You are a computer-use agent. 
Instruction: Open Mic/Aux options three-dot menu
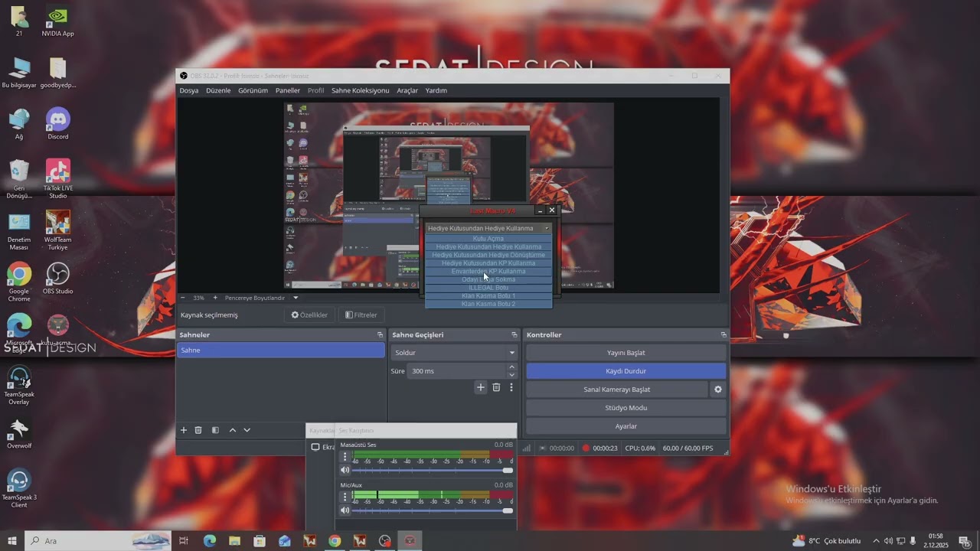coord(345,497)
